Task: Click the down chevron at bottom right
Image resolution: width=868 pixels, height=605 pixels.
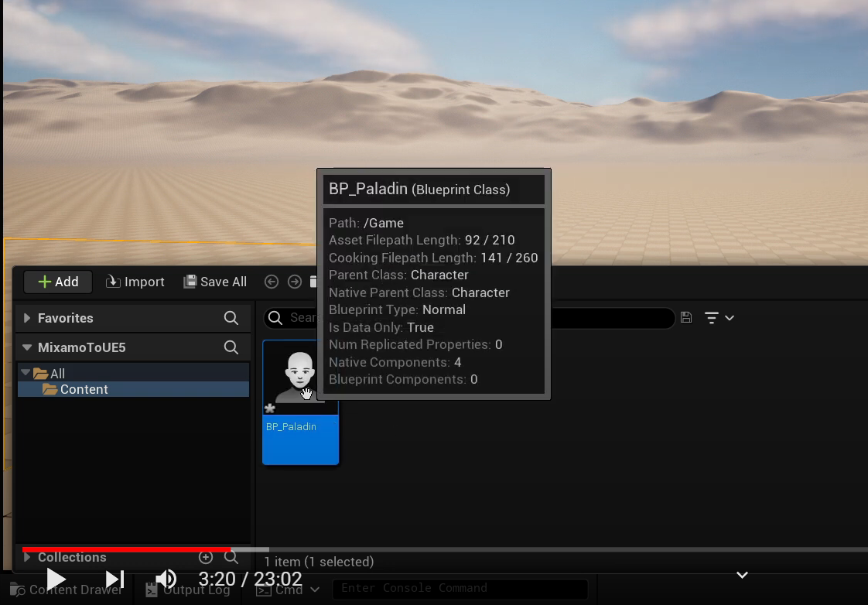Action: [x=743, y=575]
